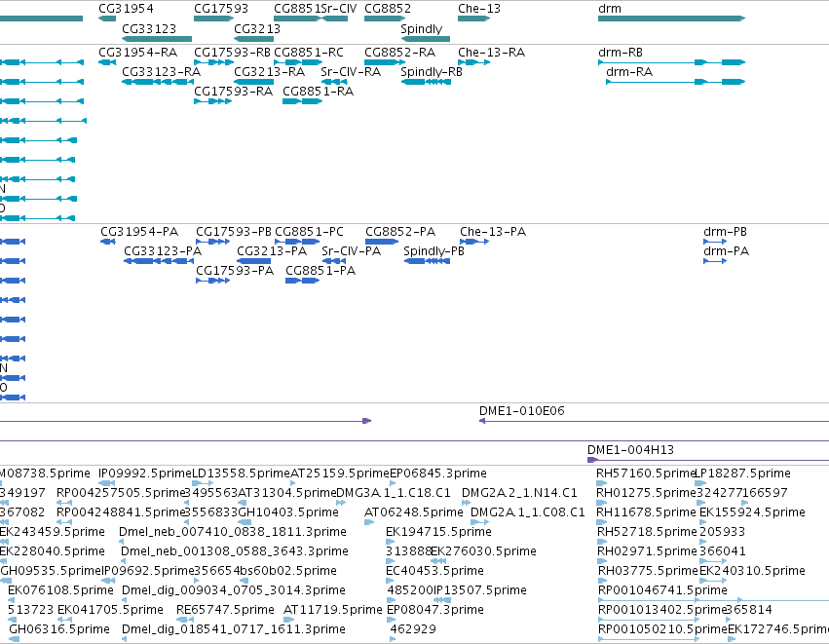
Task: Click EST AT11719.5prime label
Action: point(333,610)
